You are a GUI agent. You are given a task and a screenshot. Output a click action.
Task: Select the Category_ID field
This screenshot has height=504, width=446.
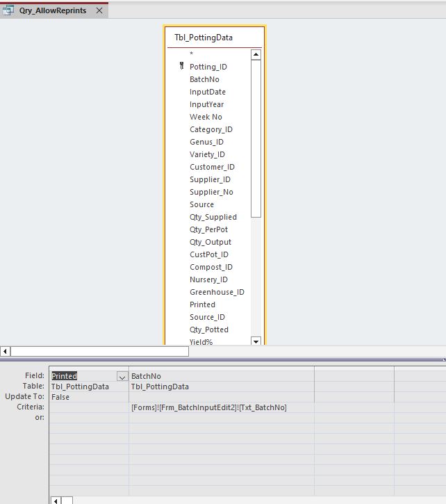pyautogui.click(x=211, y=129)
